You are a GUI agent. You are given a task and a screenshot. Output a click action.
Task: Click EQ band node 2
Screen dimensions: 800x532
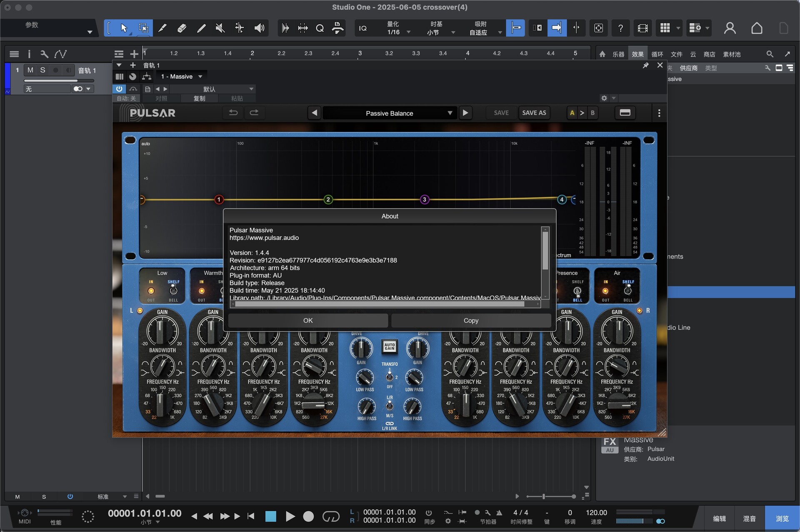(328, 199)
